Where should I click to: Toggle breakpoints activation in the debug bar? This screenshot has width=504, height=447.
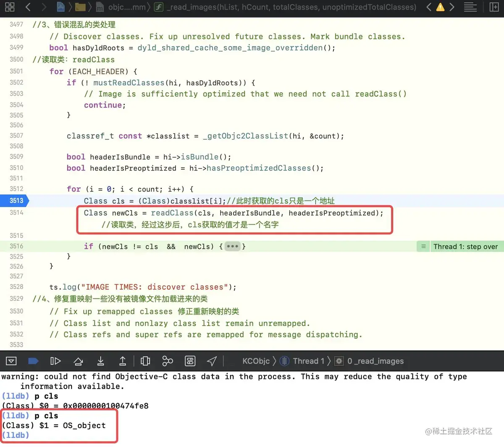pos(33,361)
